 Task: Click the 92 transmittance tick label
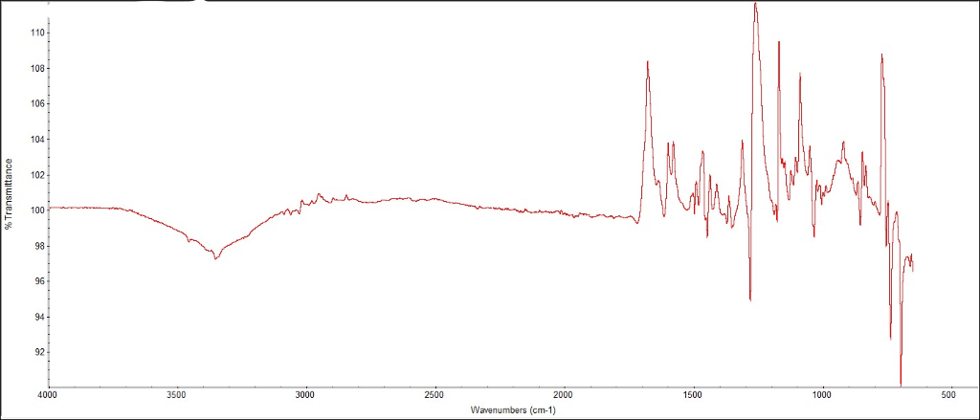[x=37, y=353]
